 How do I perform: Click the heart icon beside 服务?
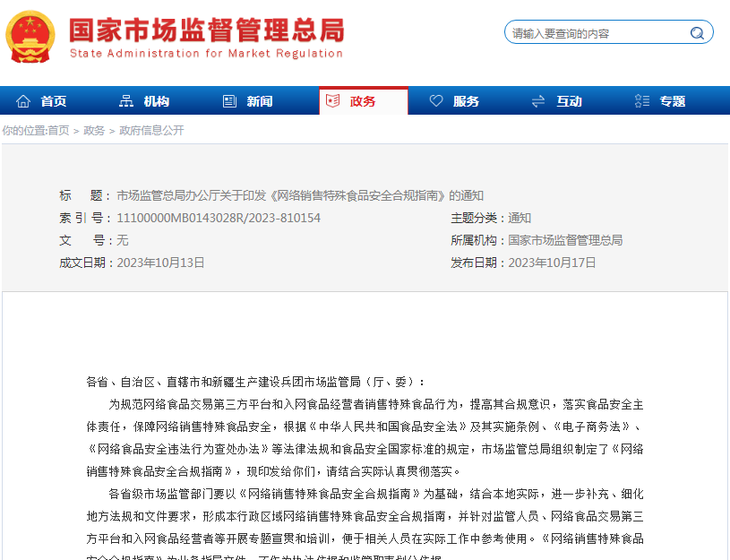[436, 100]
